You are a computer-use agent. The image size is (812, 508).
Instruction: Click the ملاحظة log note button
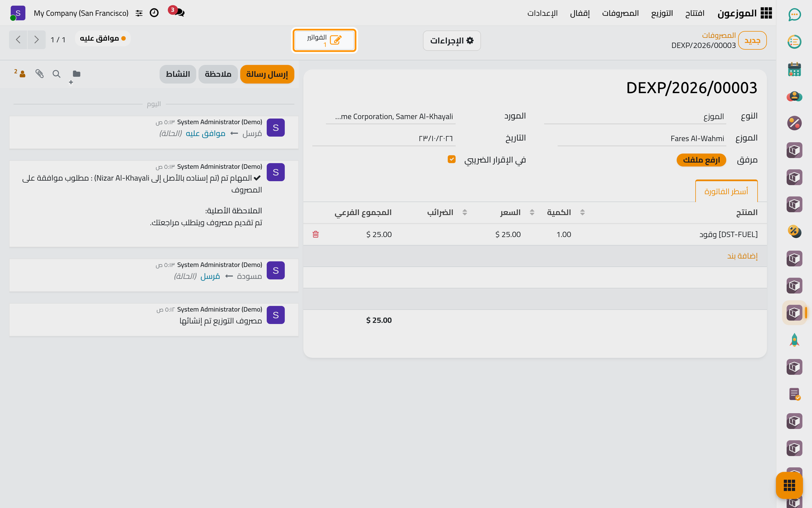218,74
